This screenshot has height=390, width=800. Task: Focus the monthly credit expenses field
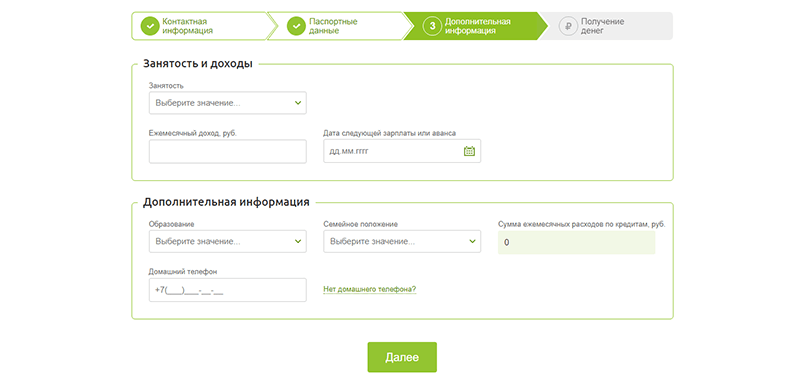(577, 242)
